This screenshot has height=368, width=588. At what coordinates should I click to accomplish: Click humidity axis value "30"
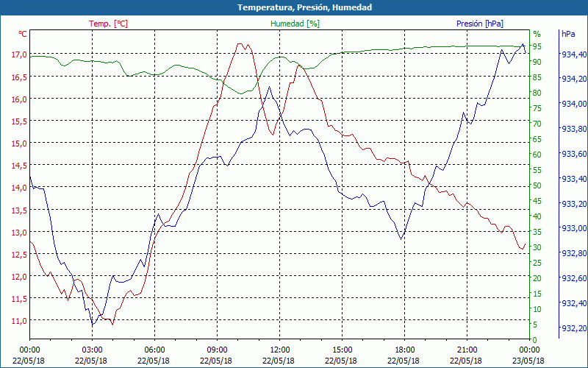[x=537, y=247]
